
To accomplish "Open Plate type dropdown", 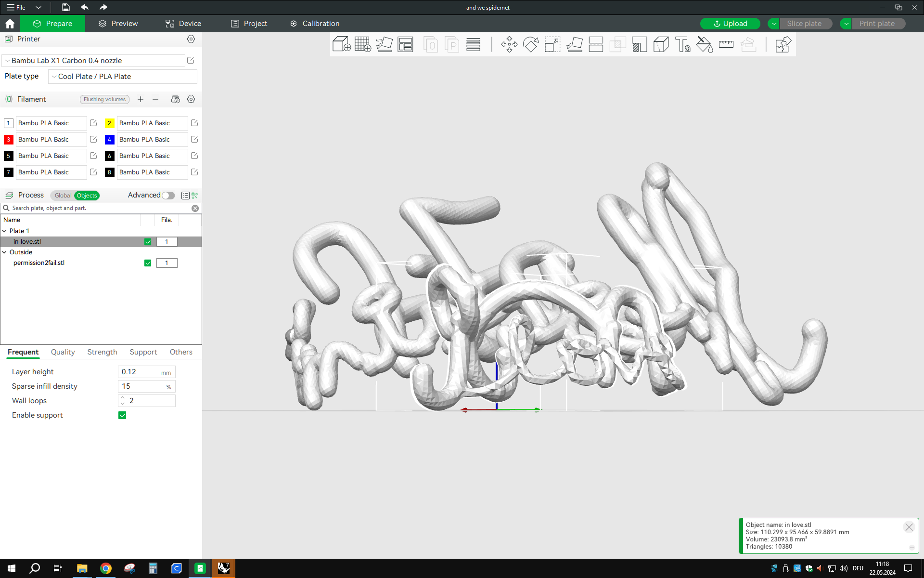I will click(x=122, y=75).
